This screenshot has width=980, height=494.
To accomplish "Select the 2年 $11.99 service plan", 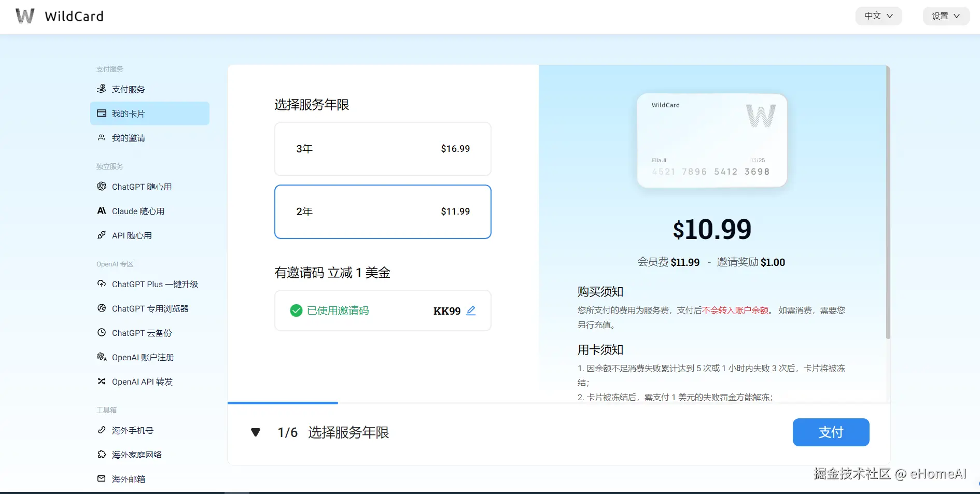I will [x=383, y=211].
